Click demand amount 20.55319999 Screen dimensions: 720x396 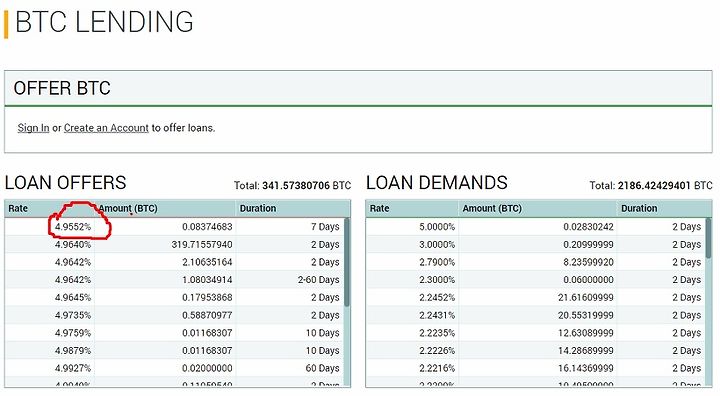point(586,315)
